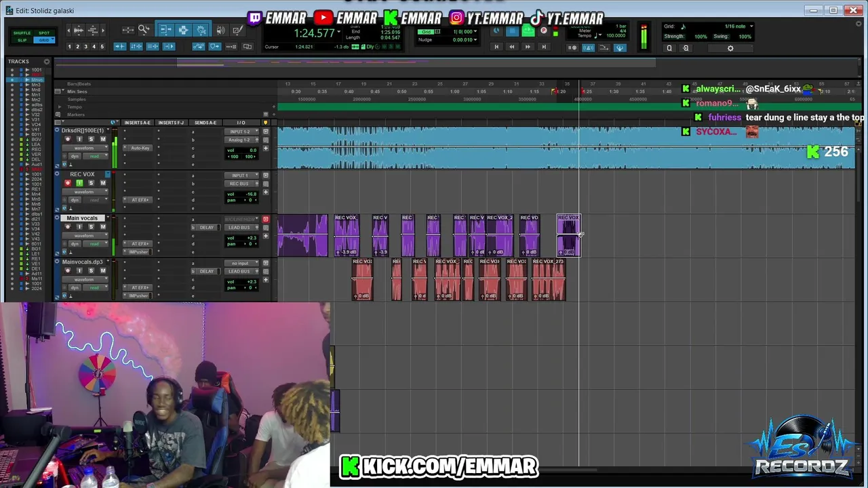Open DrksdR automation mode read dropdown
Image resolution: width=868 pixels, height=488 pixels.
(95, 157)
